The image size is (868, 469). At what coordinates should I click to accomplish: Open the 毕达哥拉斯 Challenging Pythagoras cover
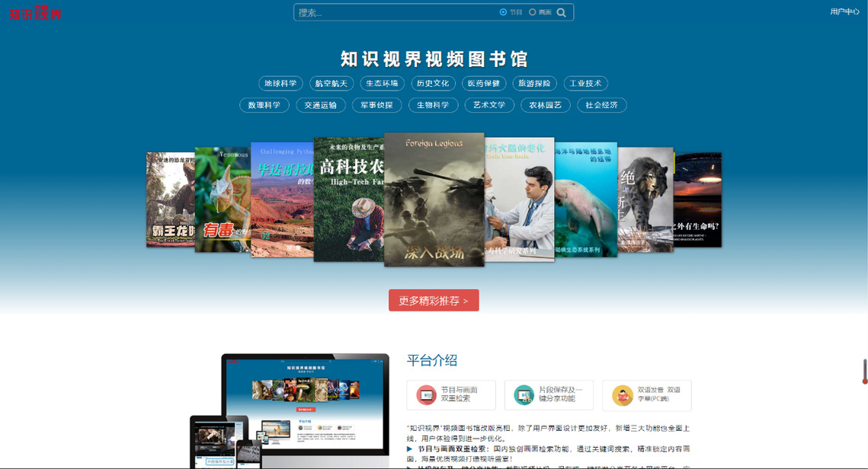coord(282,199)
